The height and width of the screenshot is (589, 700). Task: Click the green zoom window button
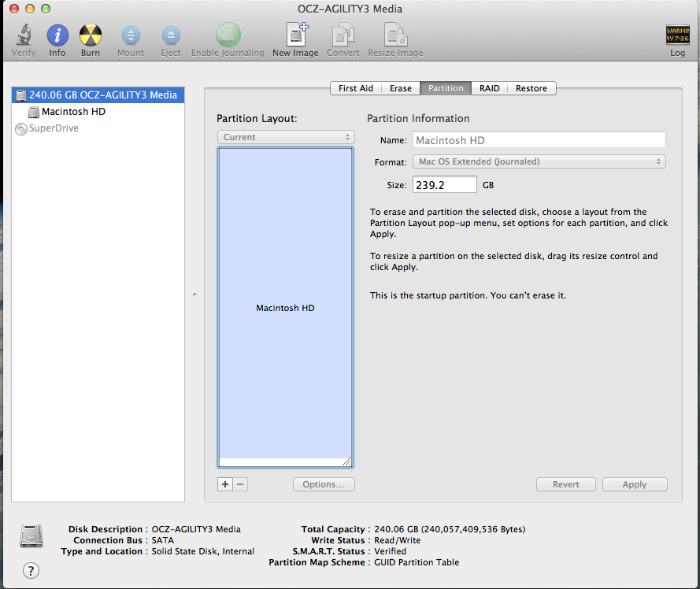46,9
